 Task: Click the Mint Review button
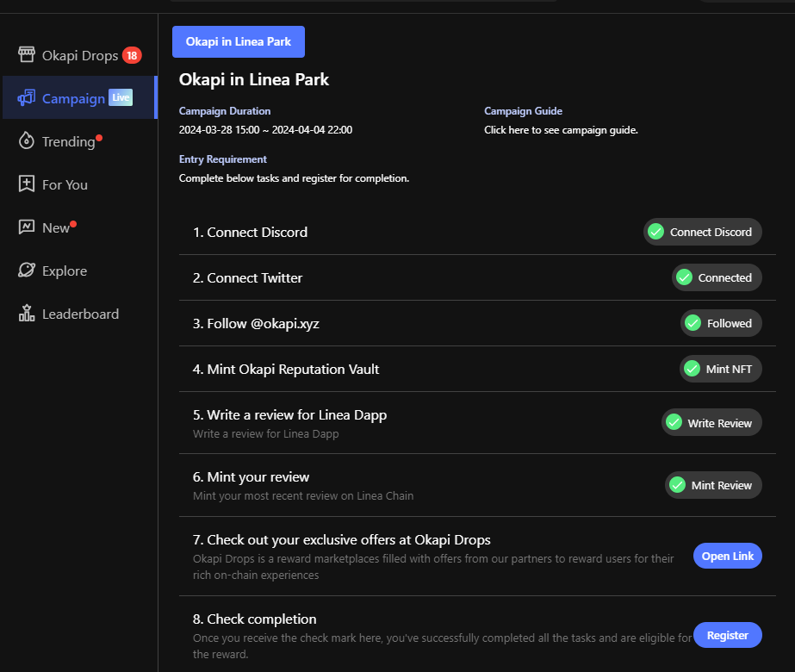click(713, 485)
